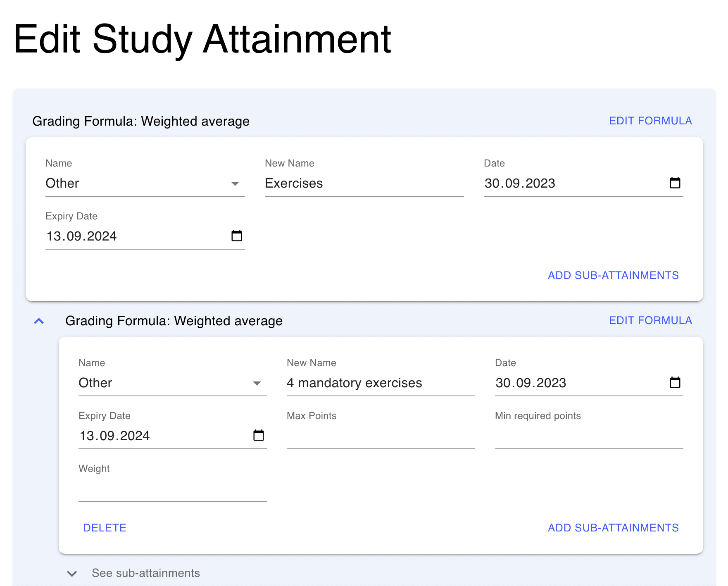Click the 30.09.2023 date text in the Exercises card
The image size is (728, 586).
520,183
